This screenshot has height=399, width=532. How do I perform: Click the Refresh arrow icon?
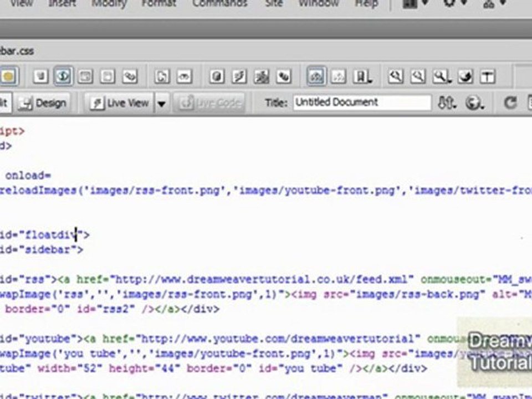pos(510,103)
